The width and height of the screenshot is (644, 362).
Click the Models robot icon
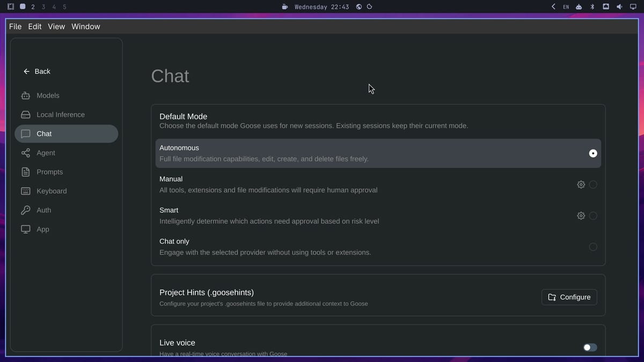click(x=26, y=95)
